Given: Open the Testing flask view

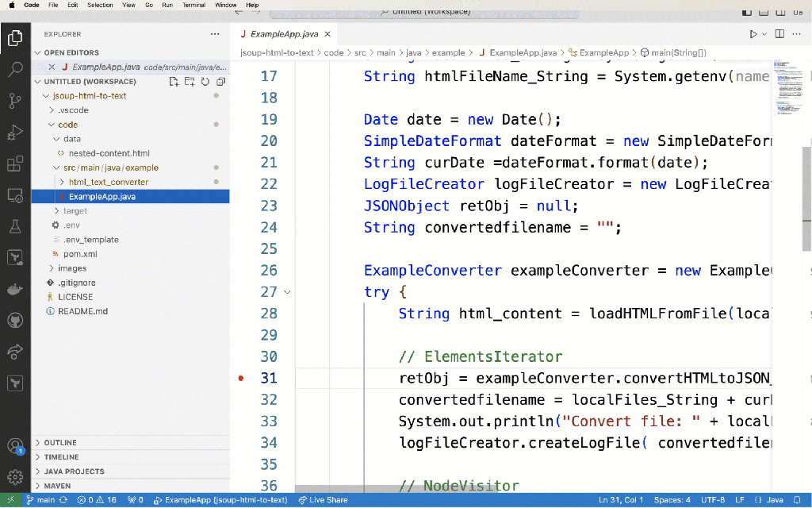Looking at the screenshot, I should click(15, 226).
